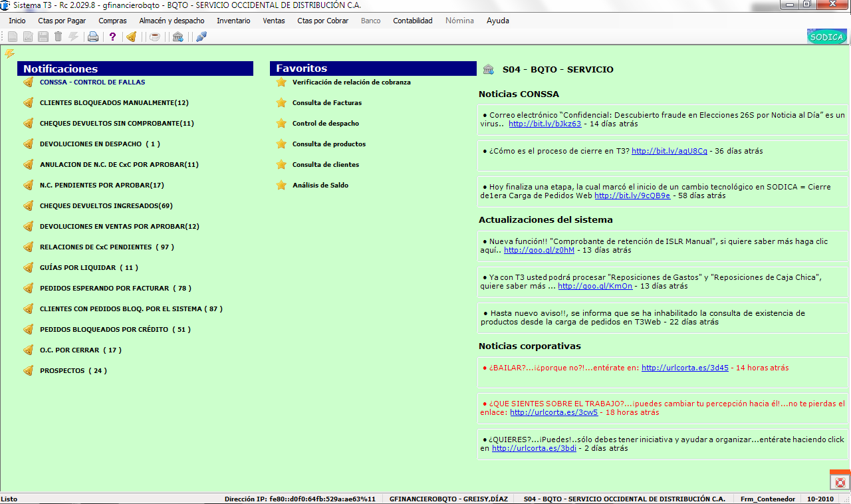Screen dimensions: 851x504
Task: Click GFINANCIEROBQTO - GREISY,DÍAZ in status bar
Action: point(449,499)
